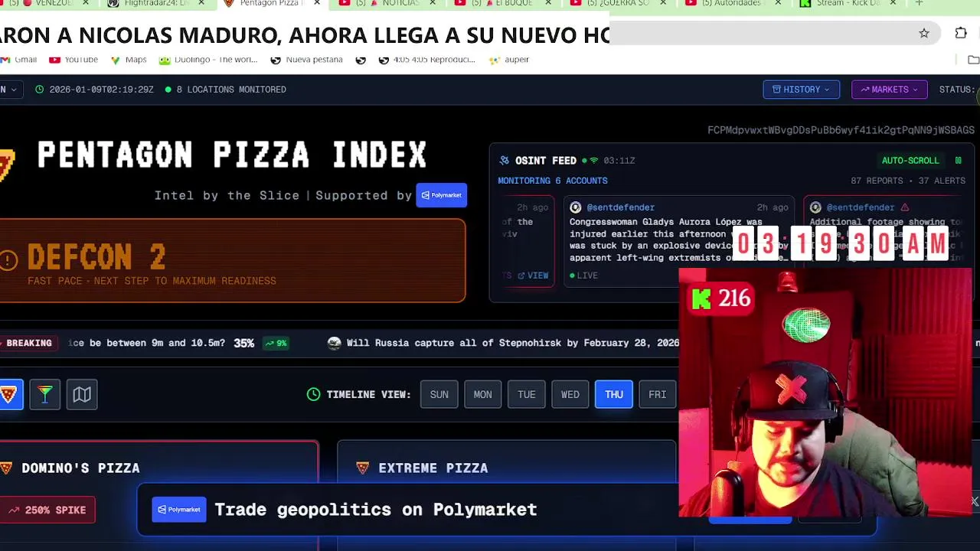Screen dimensions: 980x551
Task: Open the aupeir bookmark
Action: [x=509, y=60]
